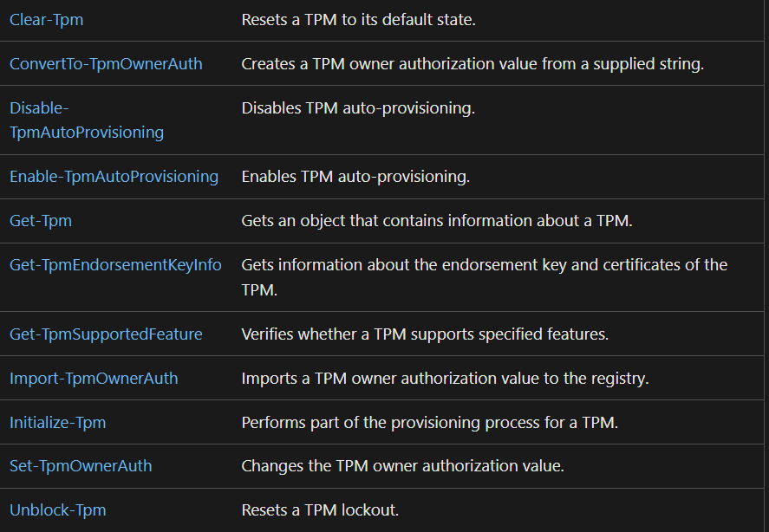The height and width of the screenshot is (532, 769).
Task: Click the "Resets a TPM to its default state" description
Action: tap(358, 19)
